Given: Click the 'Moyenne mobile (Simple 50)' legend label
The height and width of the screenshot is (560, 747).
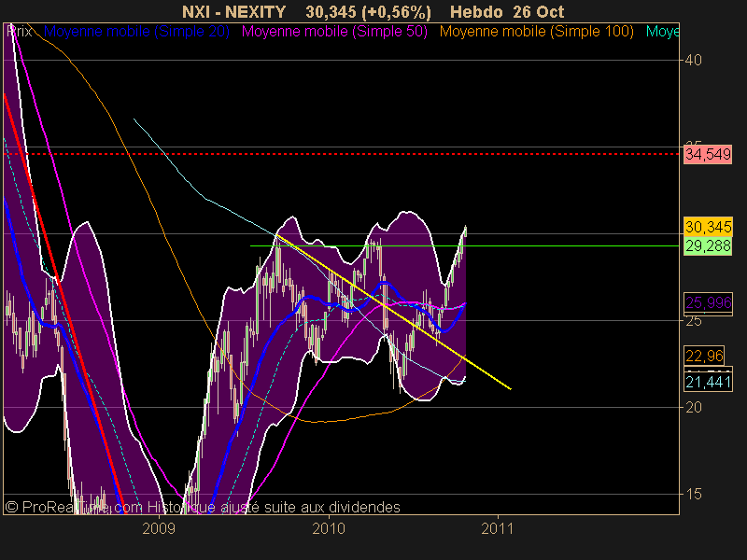Looking at the screenshot, I should [x=334, y=32].
